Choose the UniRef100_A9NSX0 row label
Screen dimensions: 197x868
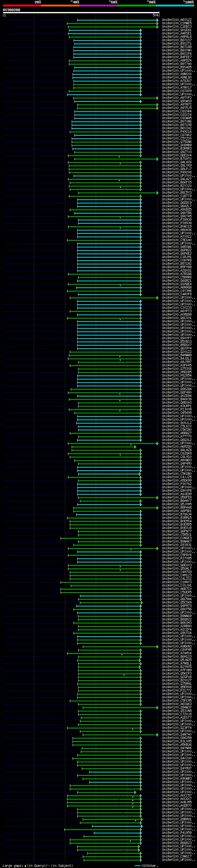[x=177, y=74]
